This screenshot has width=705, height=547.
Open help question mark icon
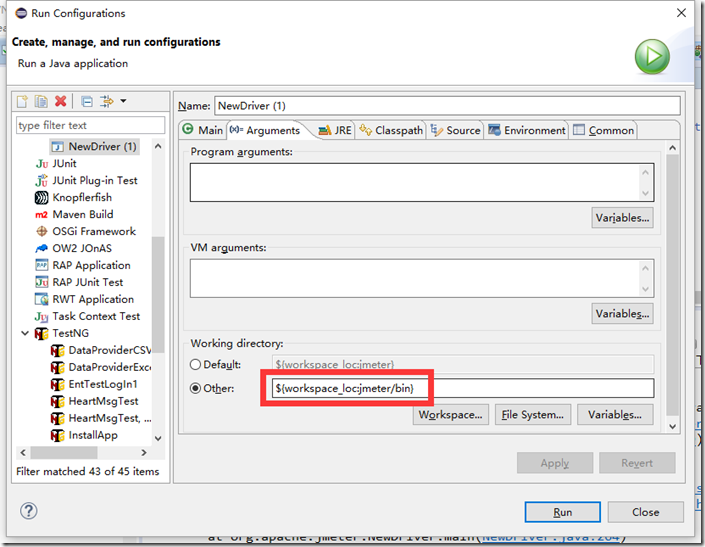29,511
